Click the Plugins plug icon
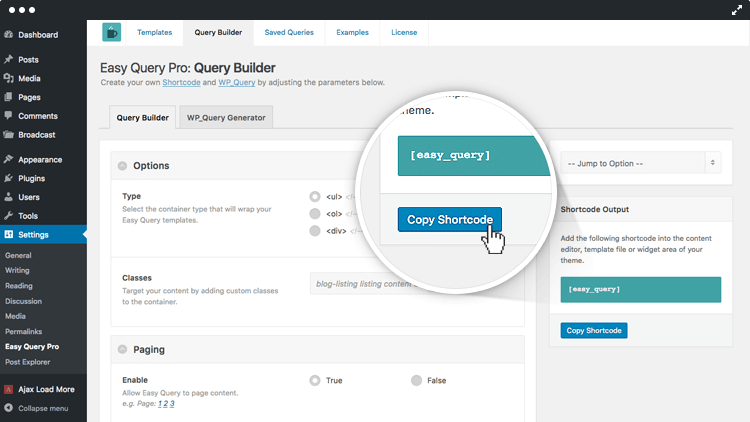The image size is (750, 422). point(8,178)
